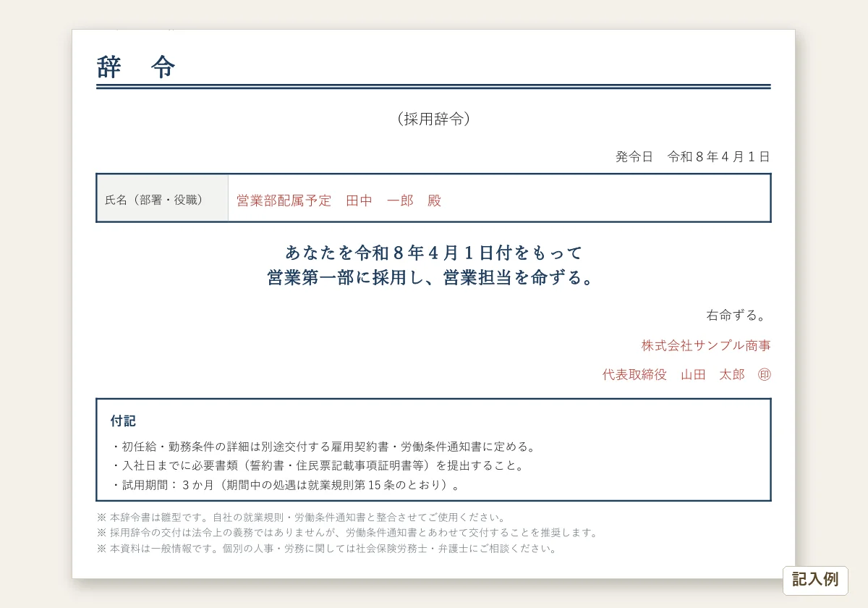The height and width of the screenshot is (608, 868).
Task: Click the footnote 本資料は一般情報です
Action: tap(327, 549)
